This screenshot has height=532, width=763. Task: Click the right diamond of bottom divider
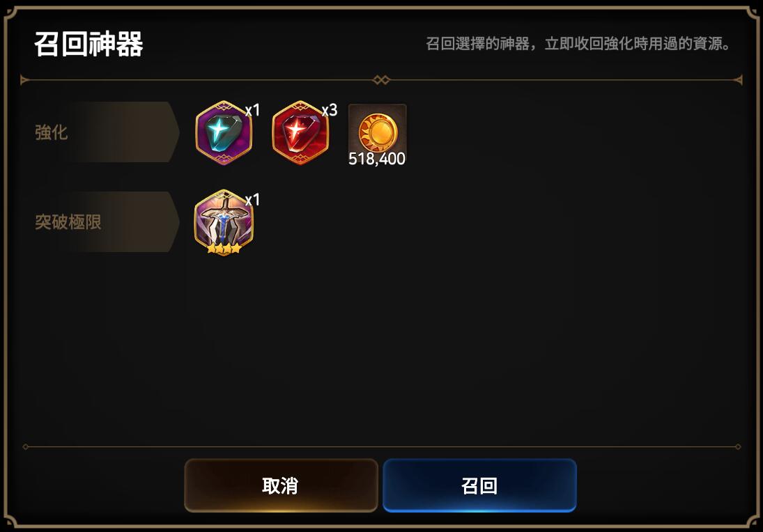click(x=738, y=446)
